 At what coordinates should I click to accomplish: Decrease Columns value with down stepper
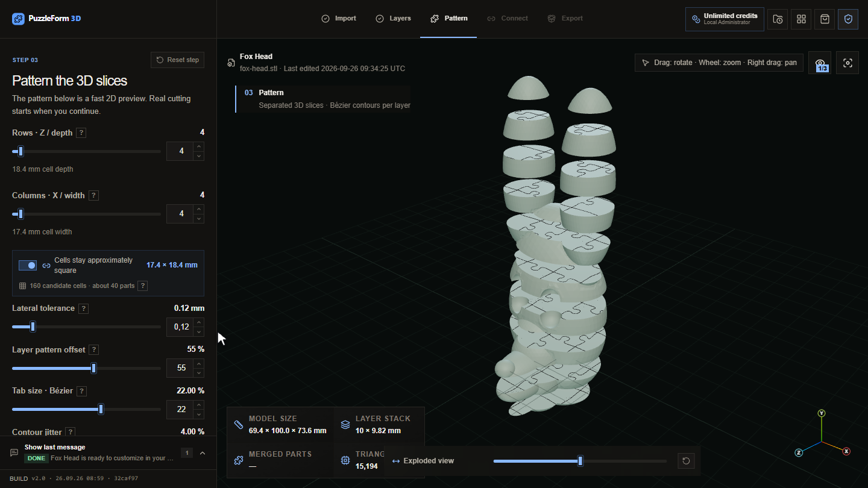[x=199, y=219]
